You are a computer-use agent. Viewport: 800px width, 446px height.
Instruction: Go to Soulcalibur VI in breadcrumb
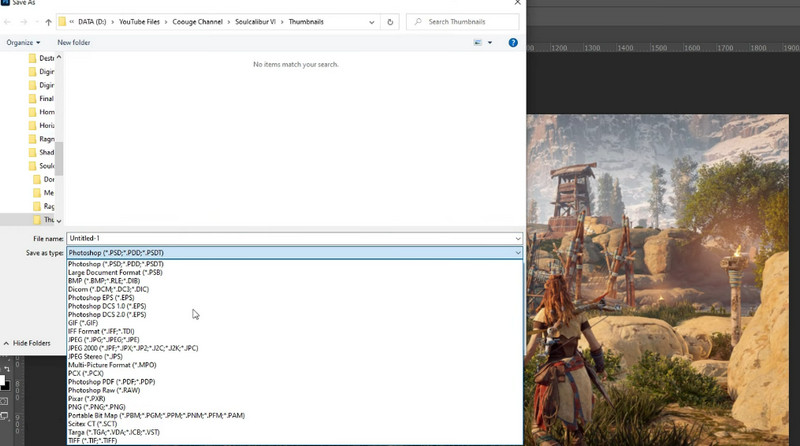point(256,22)
